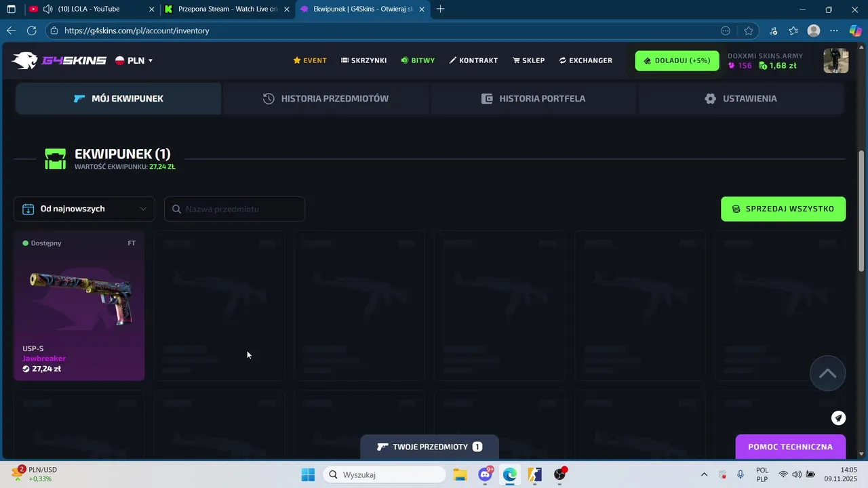Open the PLN/USD taskbar widget
Viewport: 868px width, 488px height.
click(35, 474)
